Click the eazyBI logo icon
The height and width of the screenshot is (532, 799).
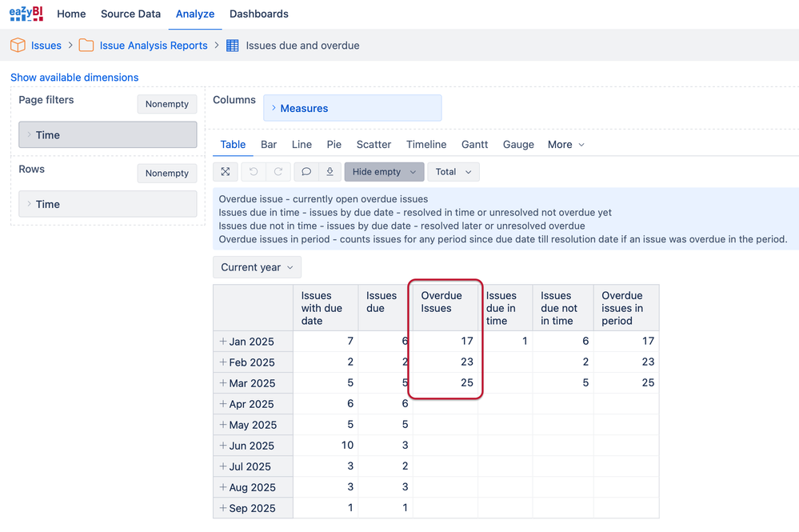coord(26,14)
